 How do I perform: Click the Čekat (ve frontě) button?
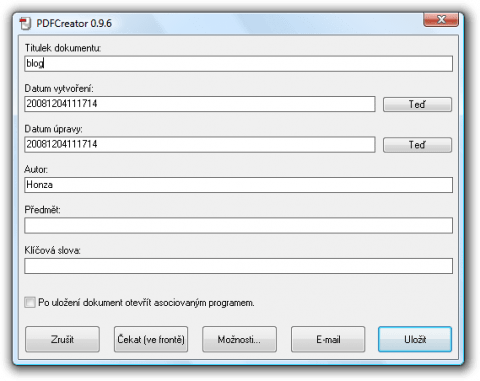tap(151, 339)
